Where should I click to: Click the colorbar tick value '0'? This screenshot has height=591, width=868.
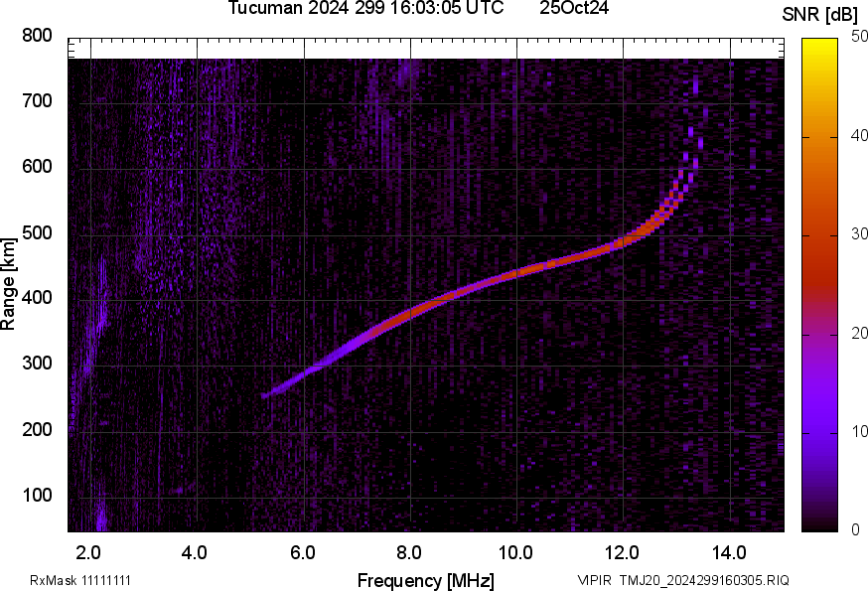[x=856, y=530]
